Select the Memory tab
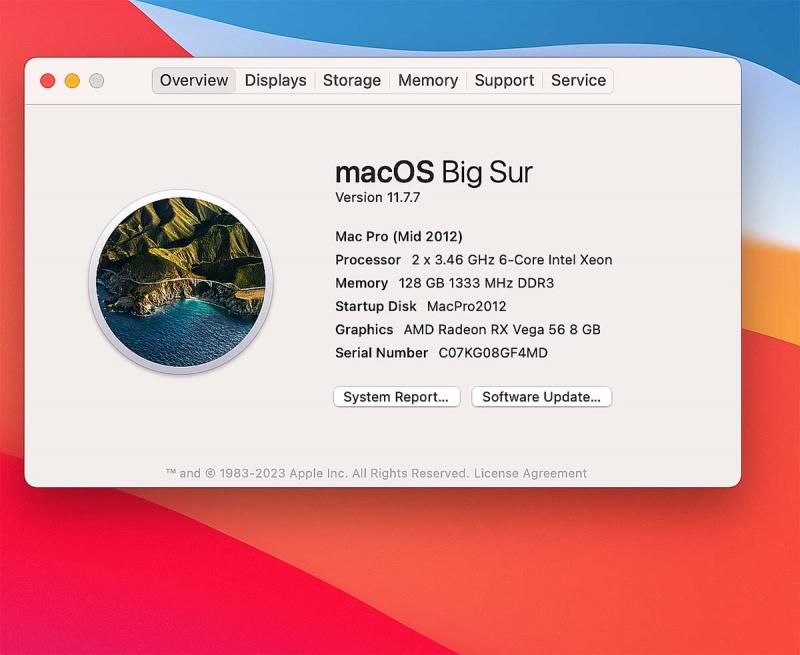 tap(428, 81)
